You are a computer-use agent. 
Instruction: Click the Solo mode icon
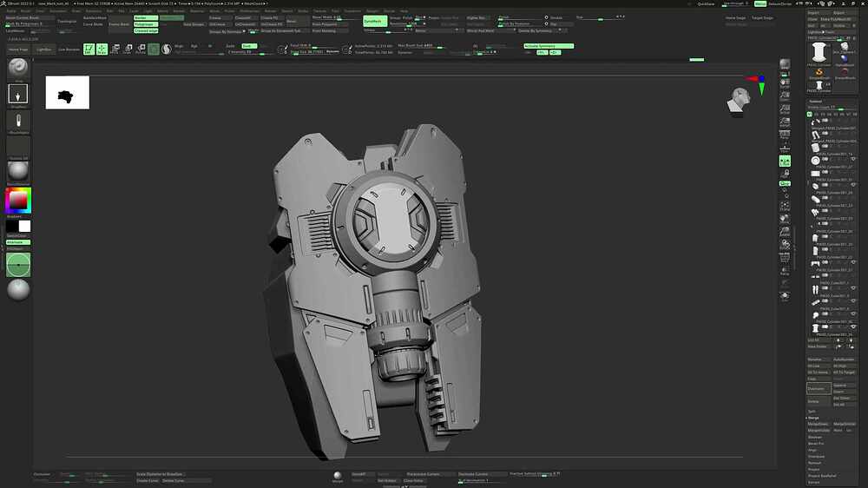click(x=785, y=296)
